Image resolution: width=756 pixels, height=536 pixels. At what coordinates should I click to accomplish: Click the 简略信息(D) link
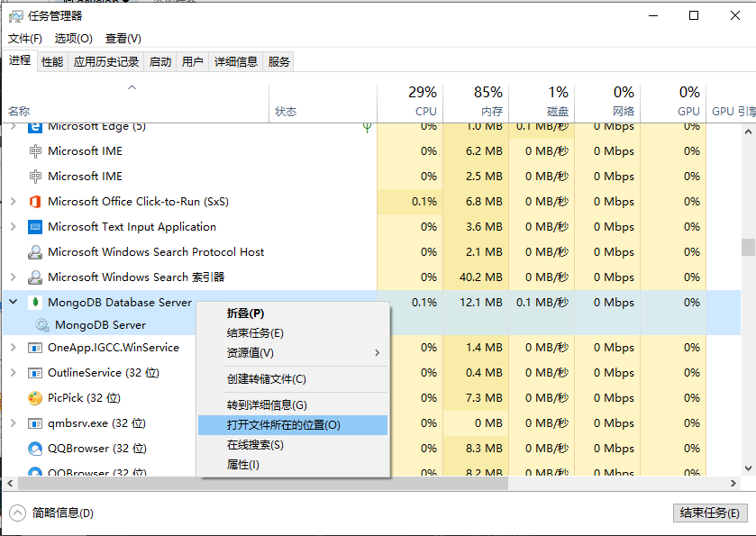[63, 513]
